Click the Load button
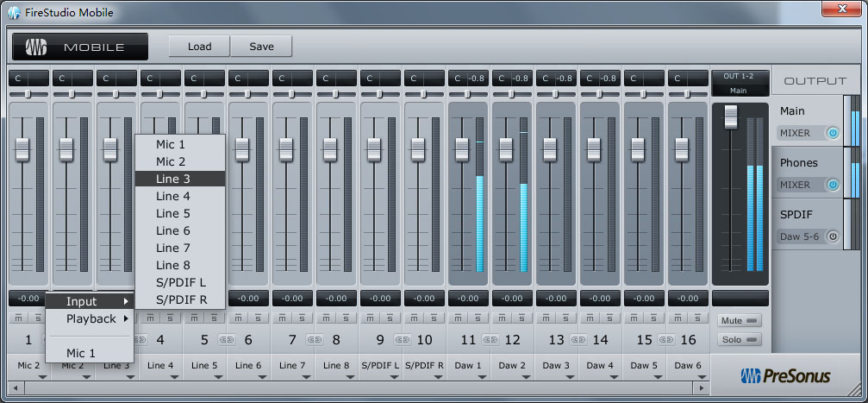868x403 pixels. point(199,47)
